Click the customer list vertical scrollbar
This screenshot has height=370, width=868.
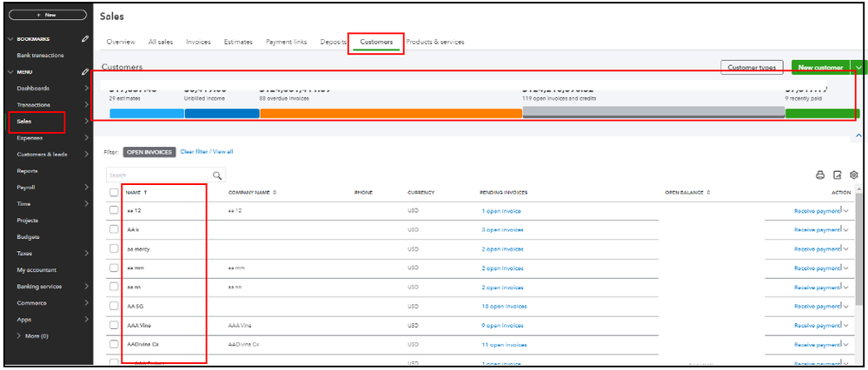[858, 249]
